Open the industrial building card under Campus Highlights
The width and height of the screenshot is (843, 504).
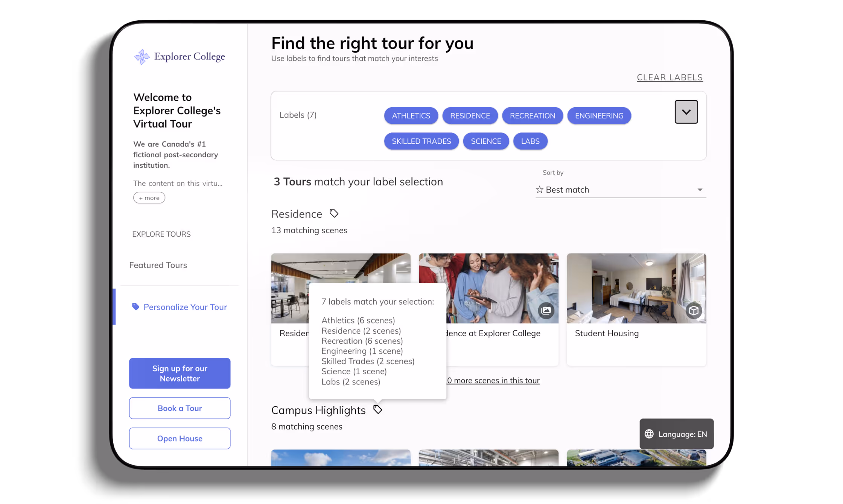click(488, 458)
